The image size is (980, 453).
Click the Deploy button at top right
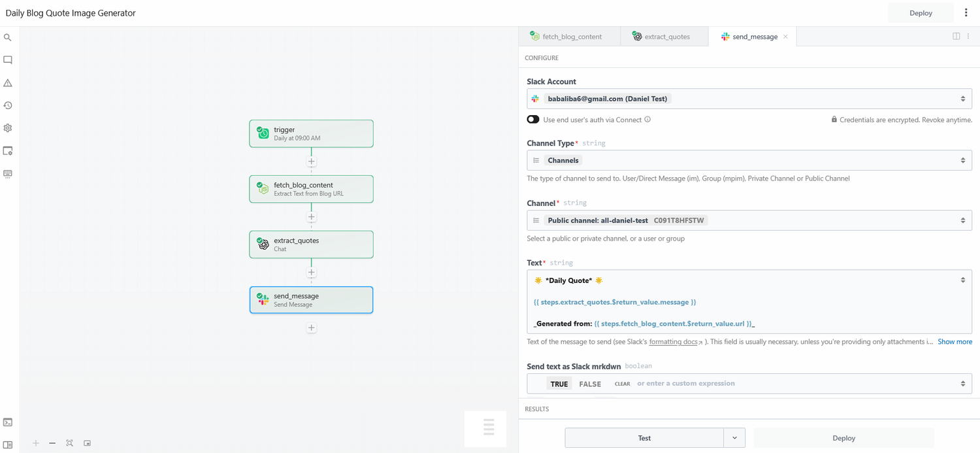coord(920,12)
